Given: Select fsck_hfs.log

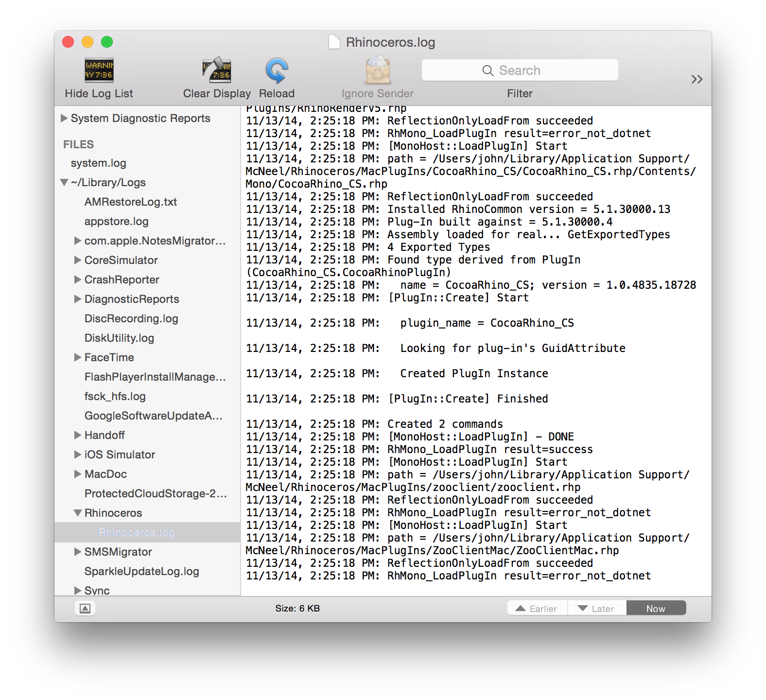Looking at the screenshot, I should tap(115, 397).
